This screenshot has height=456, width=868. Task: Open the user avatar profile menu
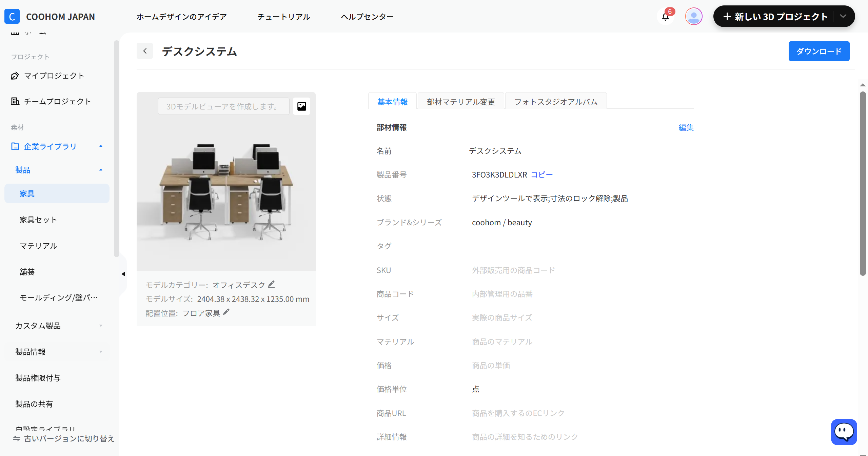coord(694,17)
